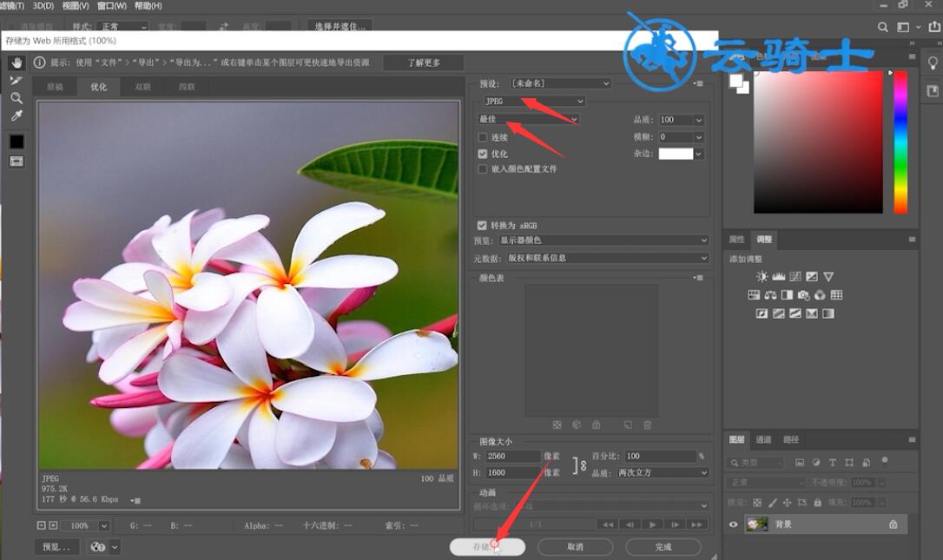Image resolution: width=943 pixels, height=560 pixels.
Task: Add Invert adjustment
Action: click(x=762, y=313)
